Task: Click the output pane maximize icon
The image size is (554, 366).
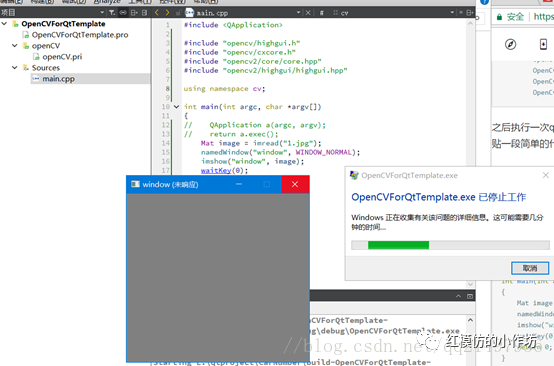Action: [x=470, y=296]
